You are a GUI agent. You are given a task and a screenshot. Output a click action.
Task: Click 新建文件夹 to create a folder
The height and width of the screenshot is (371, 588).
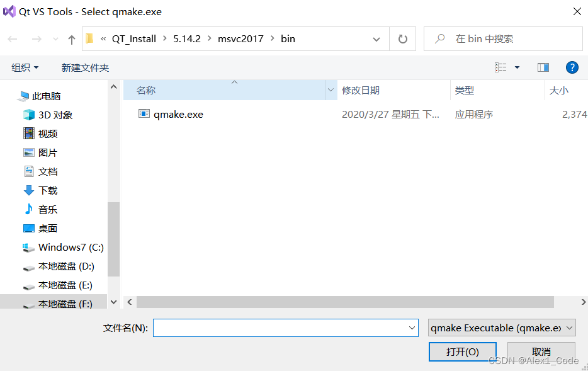(85, 67)
